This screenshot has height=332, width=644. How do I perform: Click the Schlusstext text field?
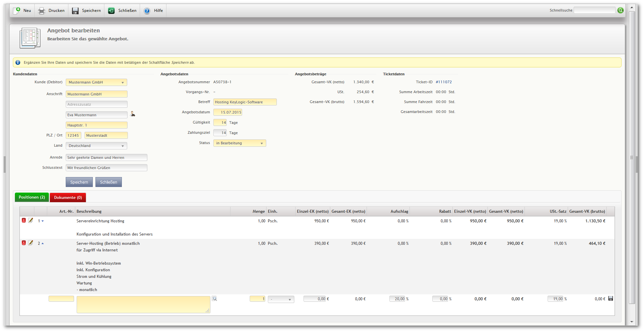pyautogui.click(x=106, y=168)
